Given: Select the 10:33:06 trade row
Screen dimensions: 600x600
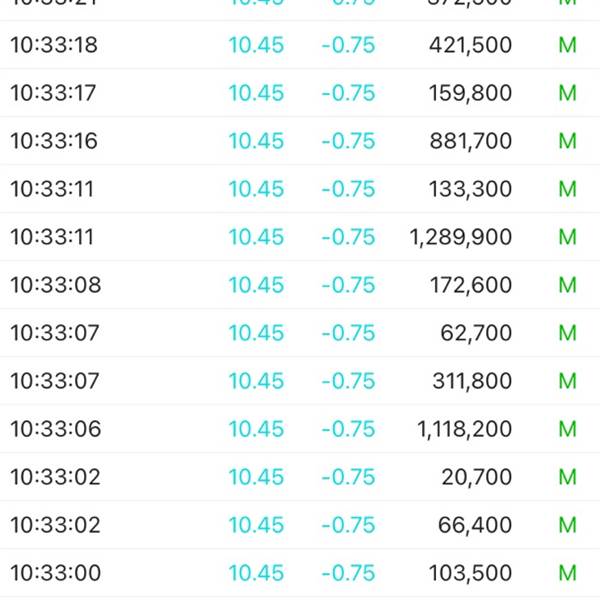Looking at the screenshot, I should [300, 429].
